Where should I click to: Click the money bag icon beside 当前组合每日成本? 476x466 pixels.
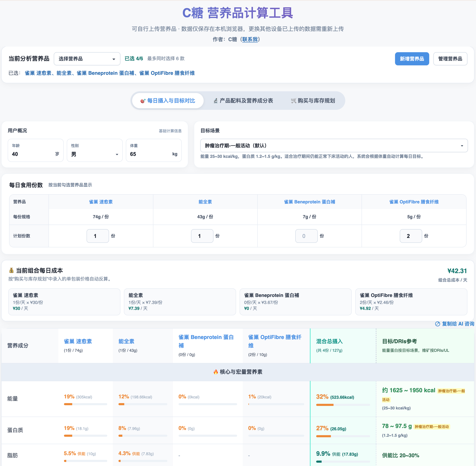(x=12, y=270)
